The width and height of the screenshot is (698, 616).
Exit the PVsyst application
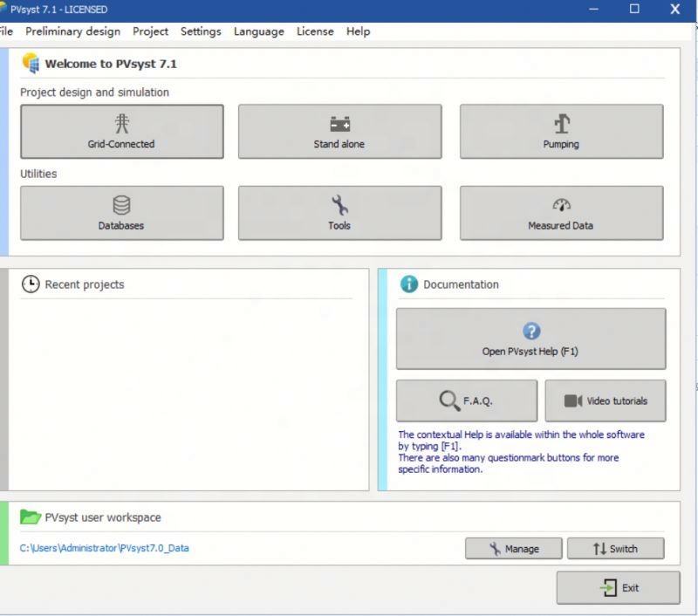tap(618, 588)
